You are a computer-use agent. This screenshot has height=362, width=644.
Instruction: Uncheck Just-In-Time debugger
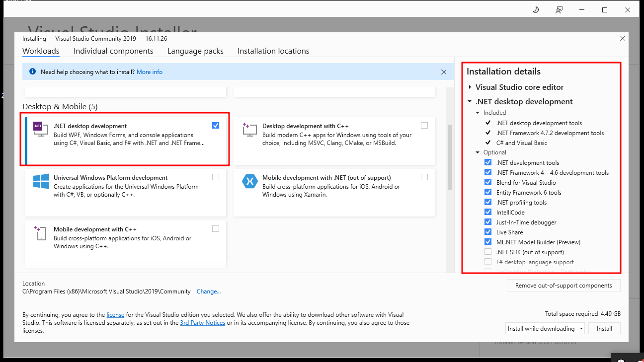tap(488, 222)
